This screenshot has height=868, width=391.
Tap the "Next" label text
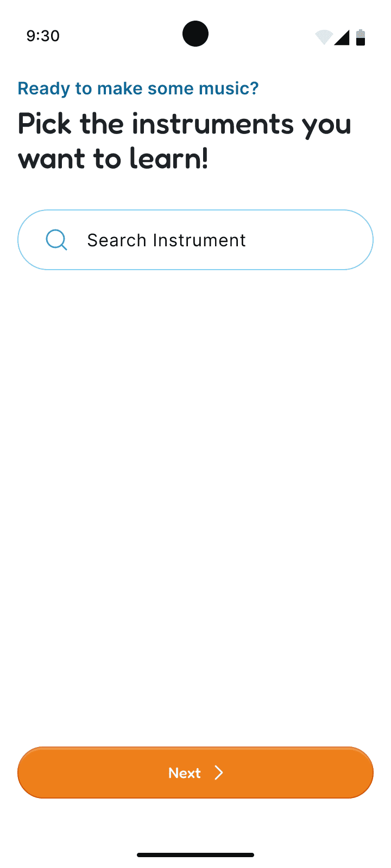click(185, 773)
